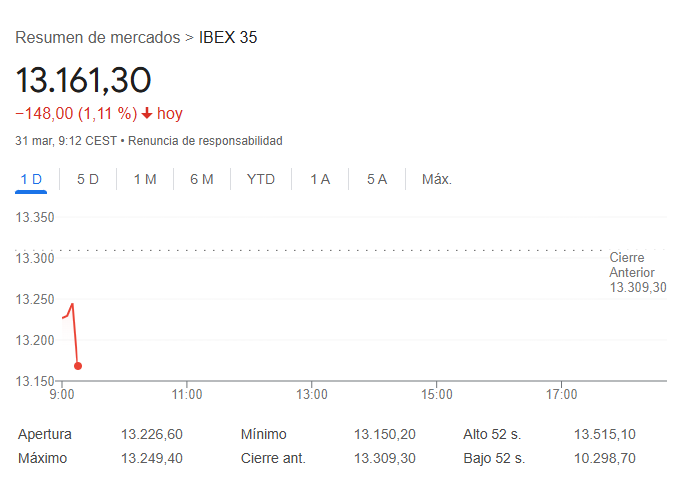
Task: Show the YTD chart range
Action: click(x=261, y=179)
